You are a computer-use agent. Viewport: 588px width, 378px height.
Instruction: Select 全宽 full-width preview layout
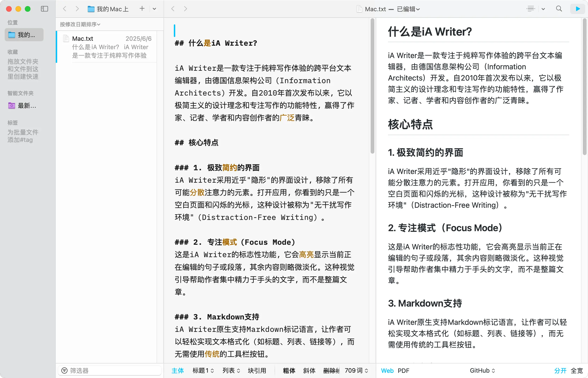coord(577,371)
